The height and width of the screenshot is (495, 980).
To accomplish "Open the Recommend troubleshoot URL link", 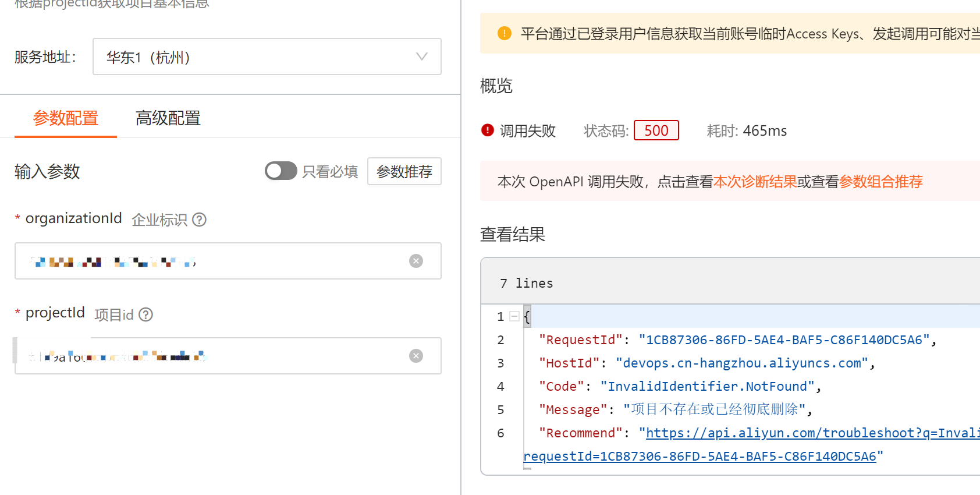I will (813, 433).
